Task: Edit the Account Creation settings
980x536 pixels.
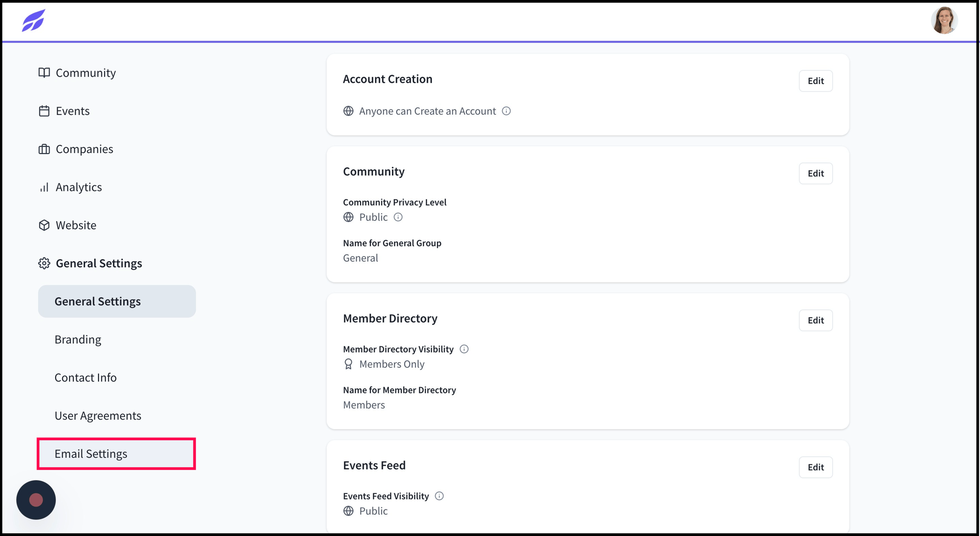Action: point(815,81)
